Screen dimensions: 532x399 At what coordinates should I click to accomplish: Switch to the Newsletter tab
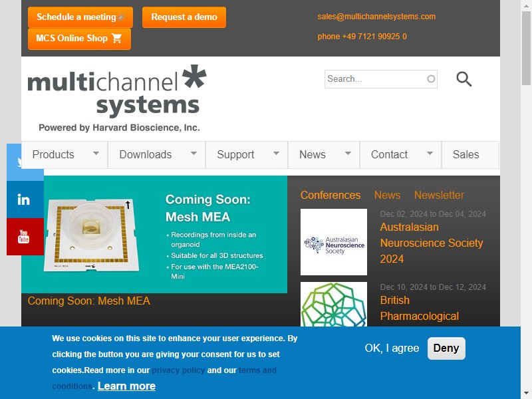point(439,195)
